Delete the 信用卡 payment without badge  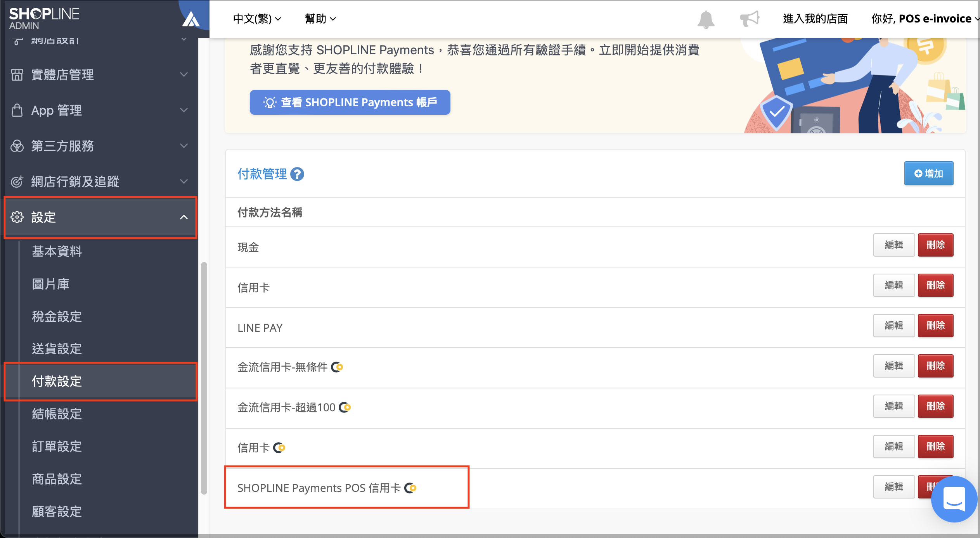pos(935,285)
